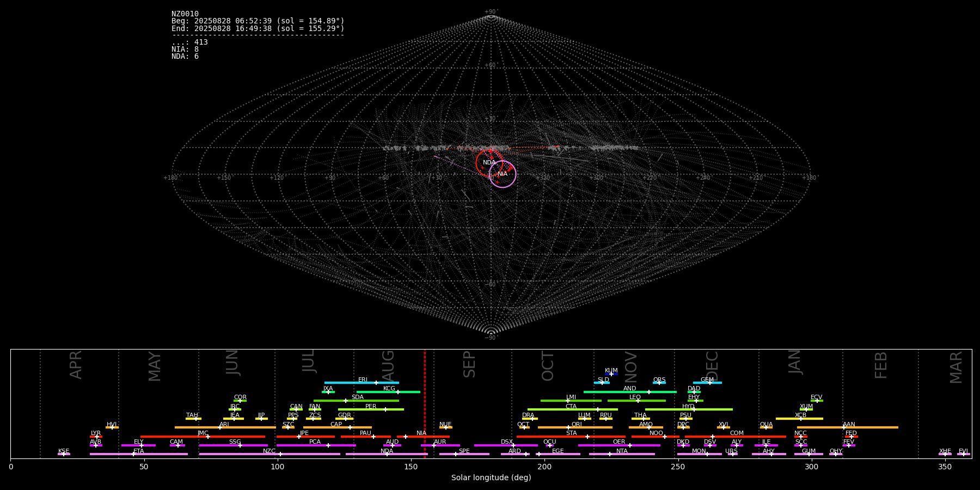Click the ECV shower label in timeline
Image resolution: width=980 pixels, height=490 pixels.
click(x=817, y=397)
